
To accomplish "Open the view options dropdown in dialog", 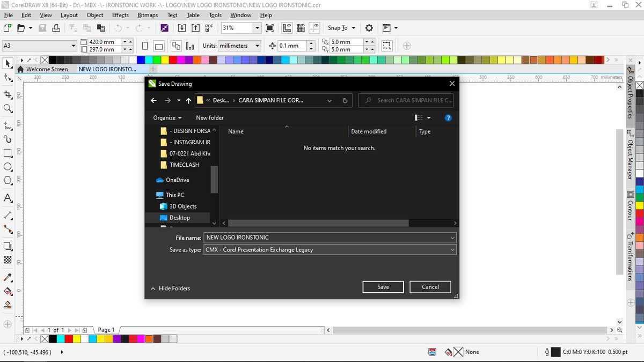I will pyautogui.click(x=428, y=118).
